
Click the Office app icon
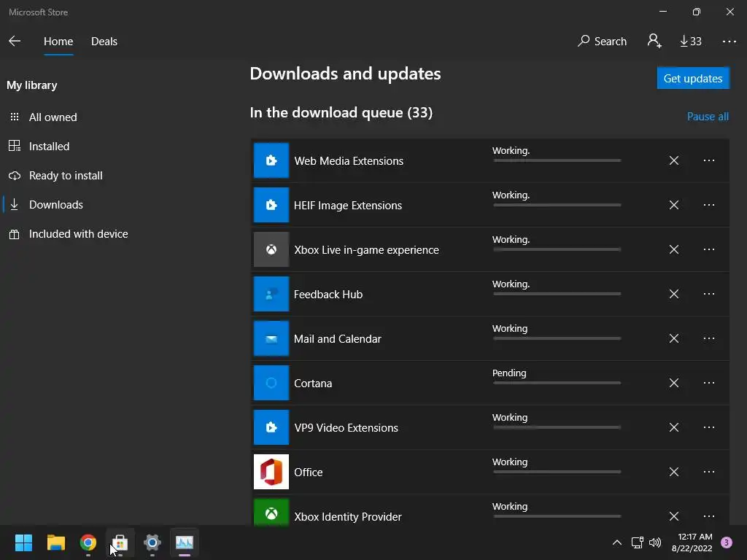[271, 472]
